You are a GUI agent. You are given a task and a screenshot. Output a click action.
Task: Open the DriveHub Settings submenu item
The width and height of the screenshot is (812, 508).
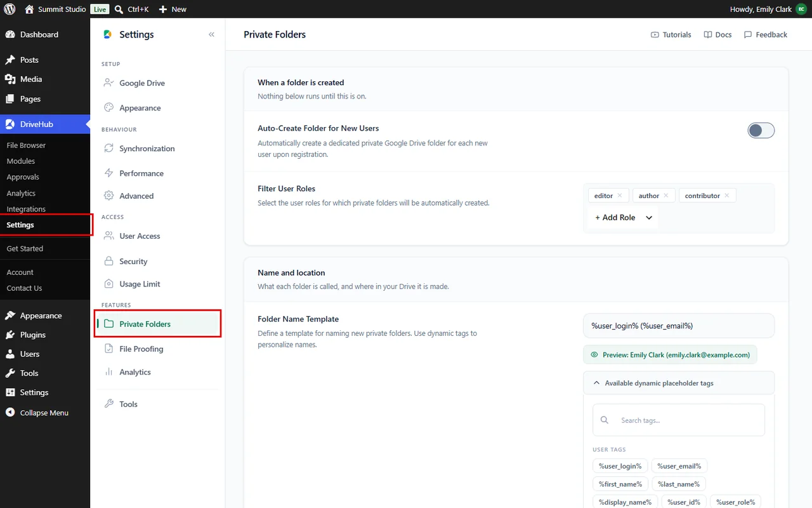pos(20,225)
